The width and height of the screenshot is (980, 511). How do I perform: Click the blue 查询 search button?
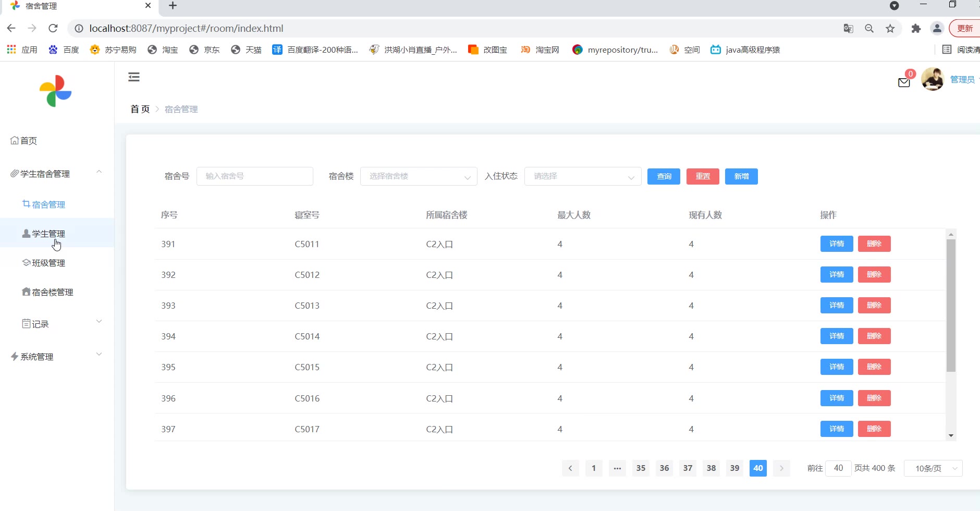664,176
